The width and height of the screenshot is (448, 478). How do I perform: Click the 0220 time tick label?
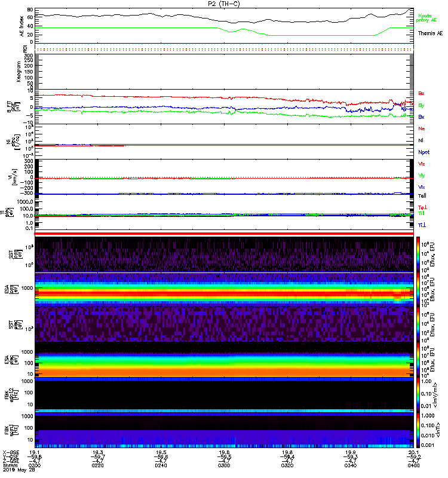pos(97,465)
